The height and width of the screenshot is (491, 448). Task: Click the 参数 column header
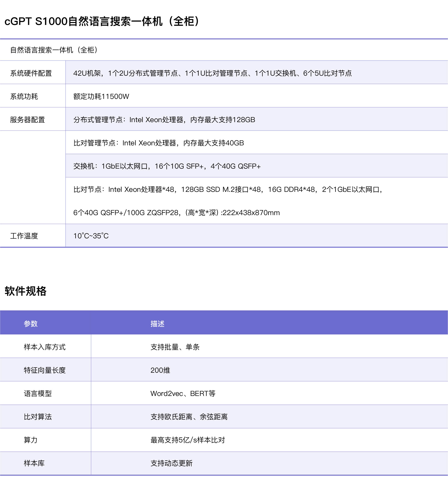coord(31,324)
